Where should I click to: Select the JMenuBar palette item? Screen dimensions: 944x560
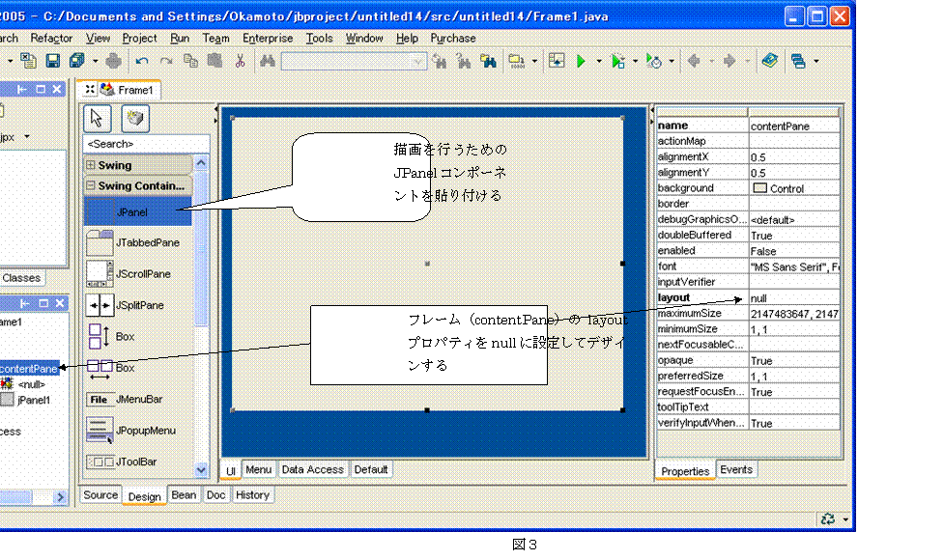(x=137, y=399)
